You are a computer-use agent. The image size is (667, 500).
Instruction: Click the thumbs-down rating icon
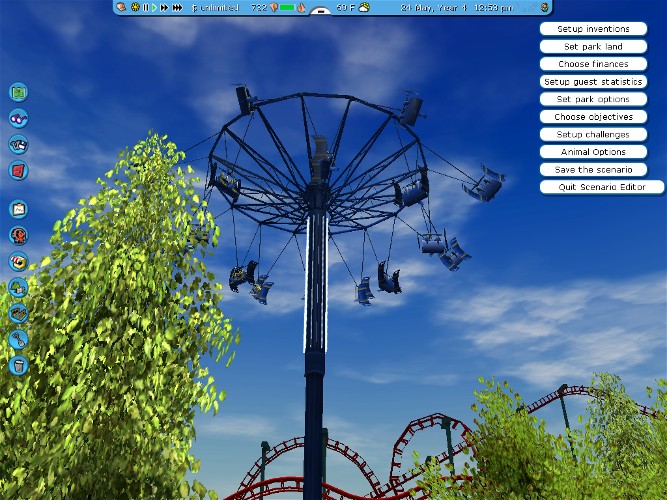[274, 7]
